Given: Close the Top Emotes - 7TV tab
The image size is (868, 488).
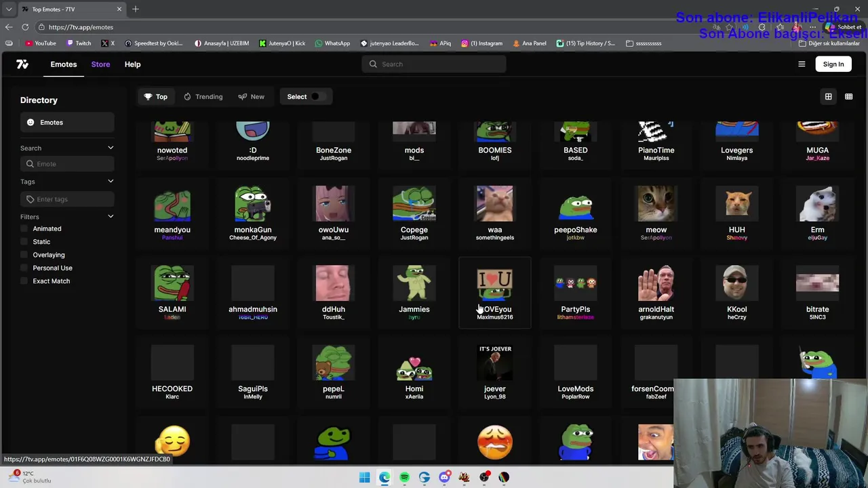Looking at the screenshot, I should pos(119,9).
